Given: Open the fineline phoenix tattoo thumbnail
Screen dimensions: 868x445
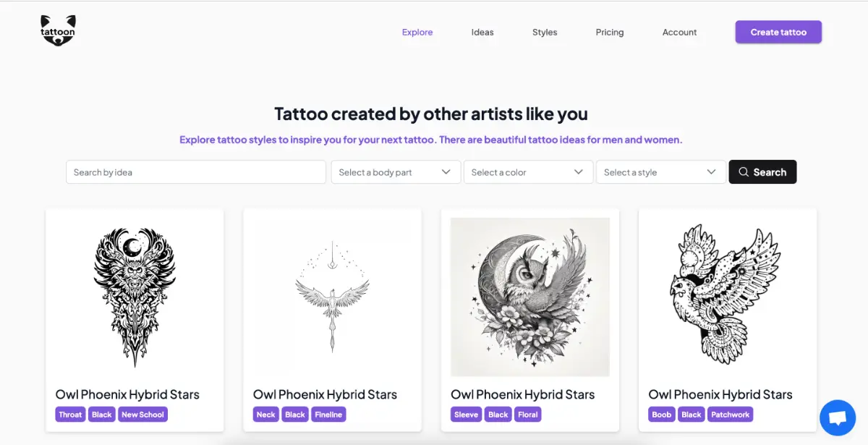Looking at the screenshot, I should click(332, 297).
